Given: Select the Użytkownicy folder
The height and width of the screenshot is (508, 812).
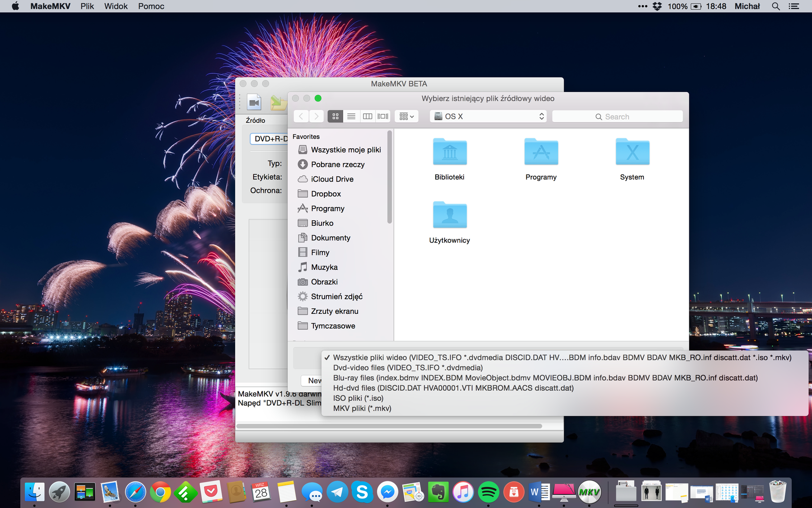Looking at the screenshot, I should point(449,223).
